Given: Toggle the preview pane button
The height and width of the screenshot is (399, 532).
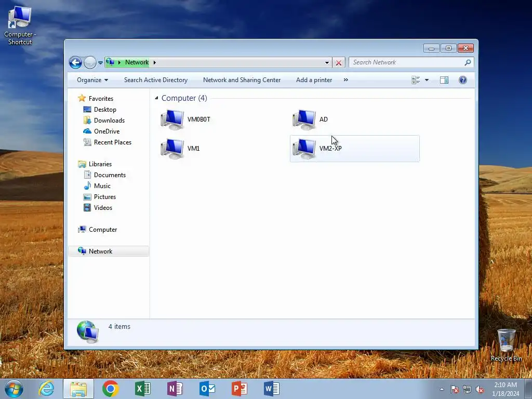Looking at the screenshot, I should pyautogui.click(x=444, y=80).
